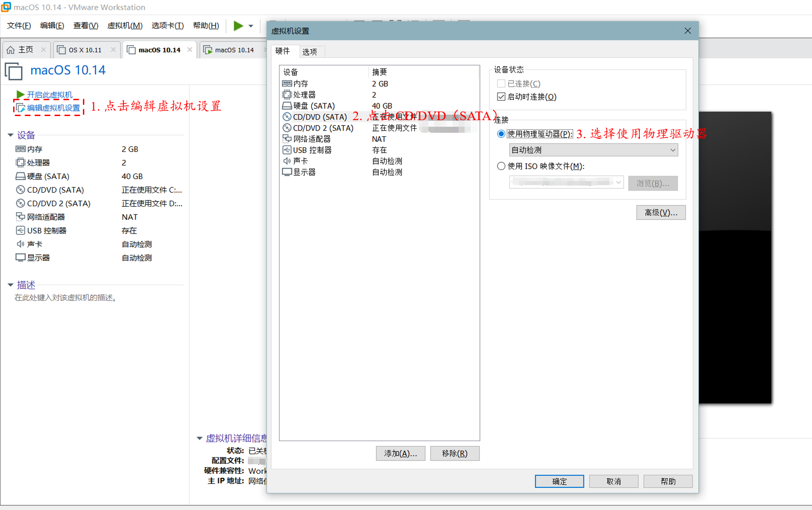Image resolution: width=812 pixels, height=510 pixels.
Task: Click the large VM icon beside macOS 10.14 heading
Action: [x=14, y=71]
